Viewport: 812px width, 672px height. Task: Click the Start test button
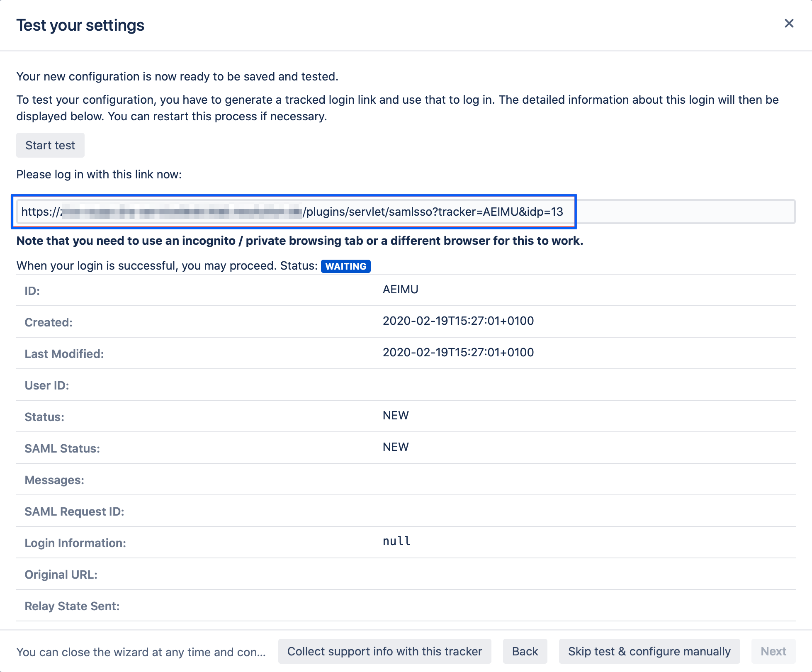point(50,145)
